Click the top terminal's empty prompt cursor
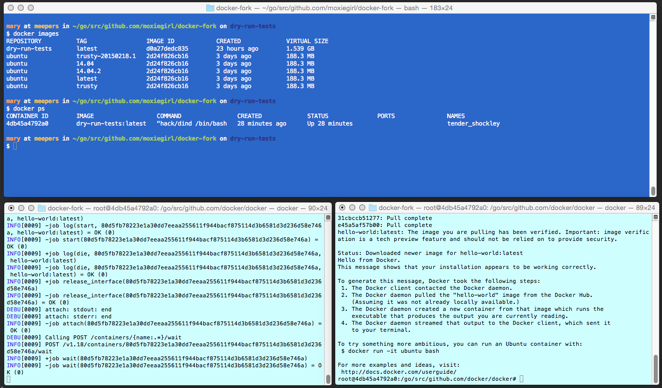The width and height of the screenshot is (662, 388). click(x=15, y=146)
